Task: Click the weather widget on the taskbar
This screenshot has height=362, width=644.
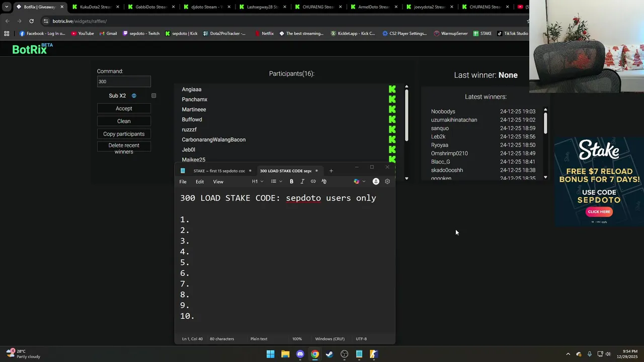Action: (x=24, y=354)
